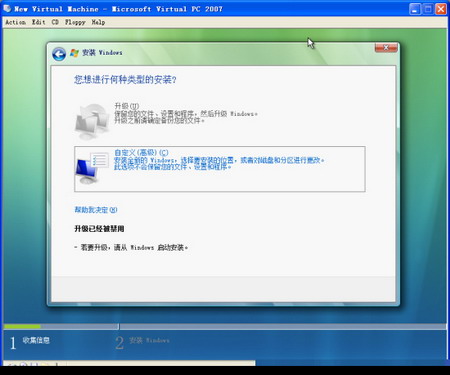Viewport: 450px width, 375px height.
Task: Click the blue back arrow in setup
Action: point(59,54)
